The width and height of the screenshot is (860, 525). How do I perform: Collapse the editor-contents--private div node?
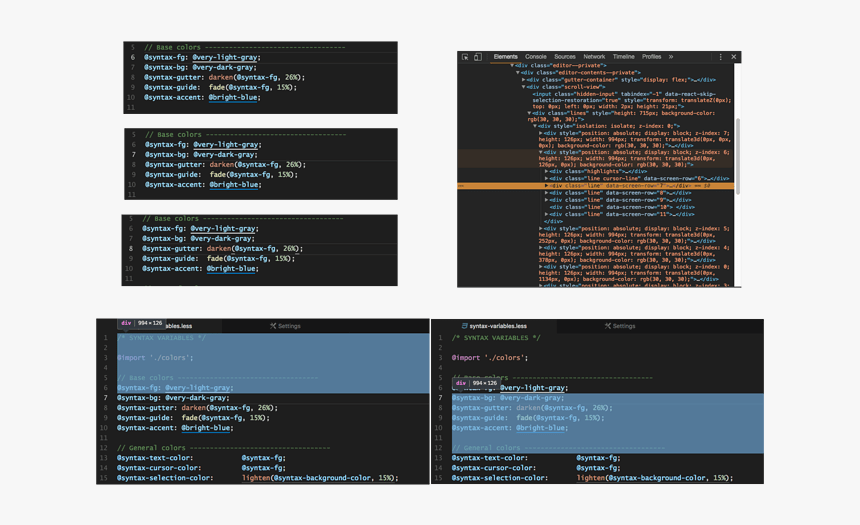tap(518, 72)
